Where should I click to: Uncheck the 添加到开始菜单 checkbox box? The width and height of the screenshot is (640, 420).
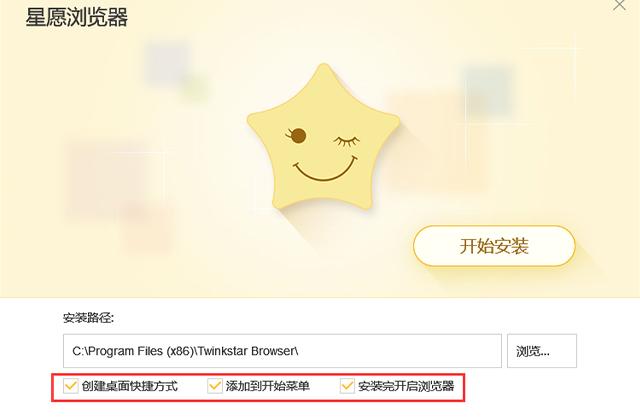(x=215, y=386)
